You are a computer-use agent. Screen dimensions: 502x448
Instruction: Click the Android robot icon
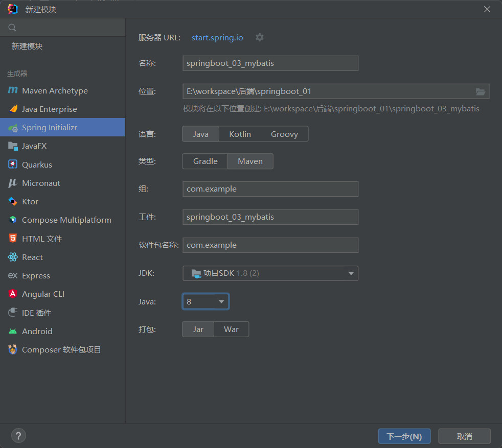pyautogui.click(x=13, y=331)
